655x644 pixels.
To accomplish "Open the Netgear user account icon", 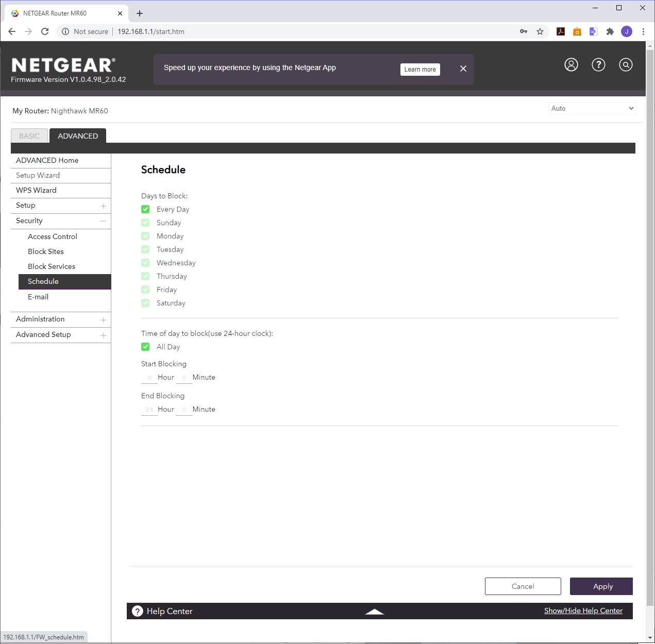I will [x=571, y=64].
